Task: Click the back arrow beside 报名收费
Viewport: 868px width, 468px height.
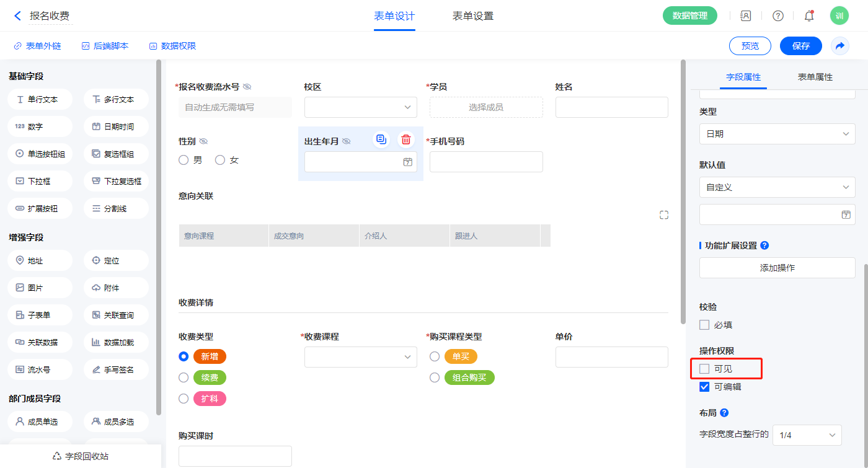Action: [x=17, y=16]
